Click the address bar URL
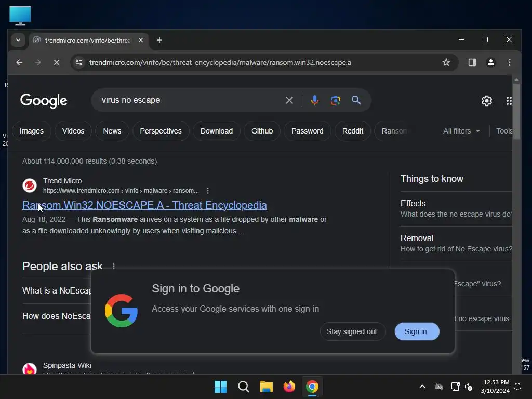The image size is (532, 399). click(220, 62)
